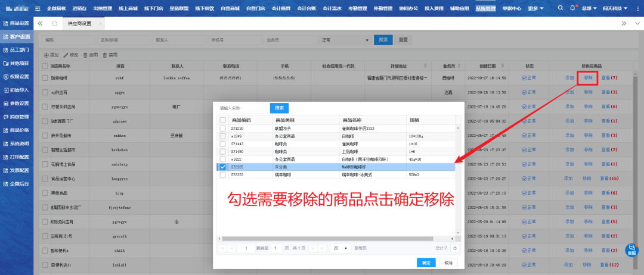Collapse tabs with the double-left arrow icon

tap(41, 23)
